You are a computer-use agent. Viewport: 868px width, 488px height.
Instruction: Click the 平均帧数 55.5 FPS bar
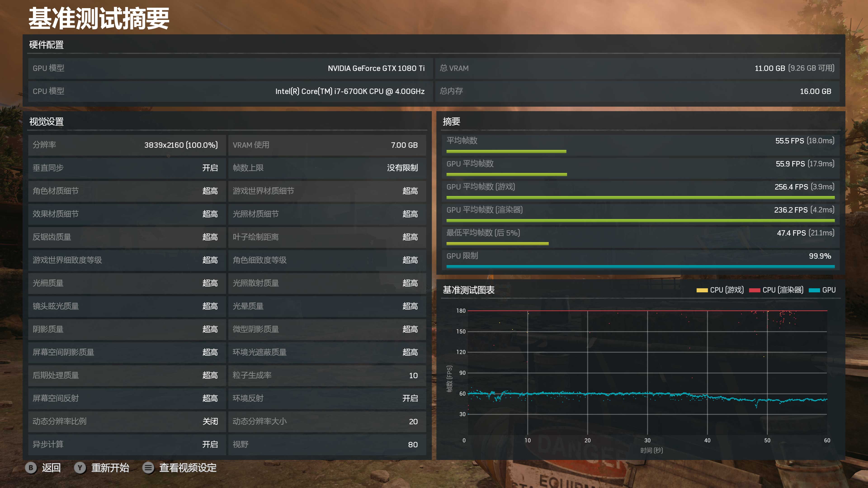coord(506,152)
